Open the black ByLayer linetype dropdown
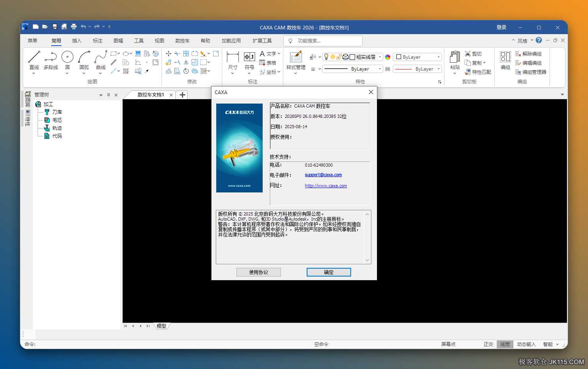 click(x=380, y=69)
